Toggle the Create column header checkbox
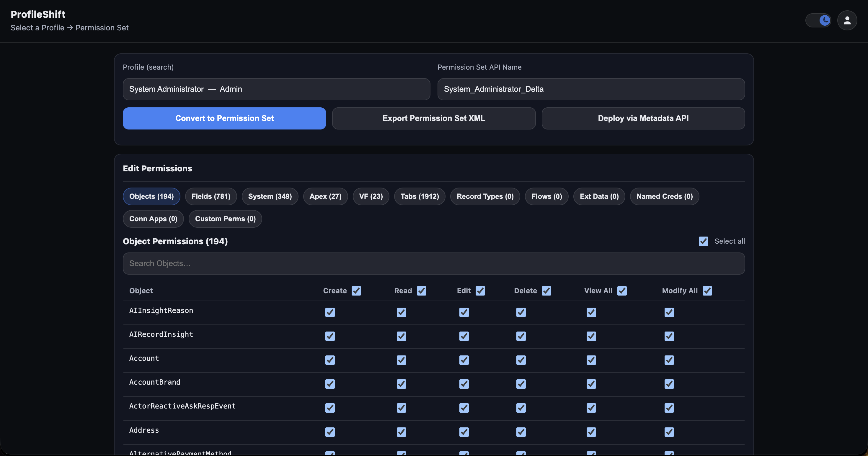 click(x=356, y=291)
